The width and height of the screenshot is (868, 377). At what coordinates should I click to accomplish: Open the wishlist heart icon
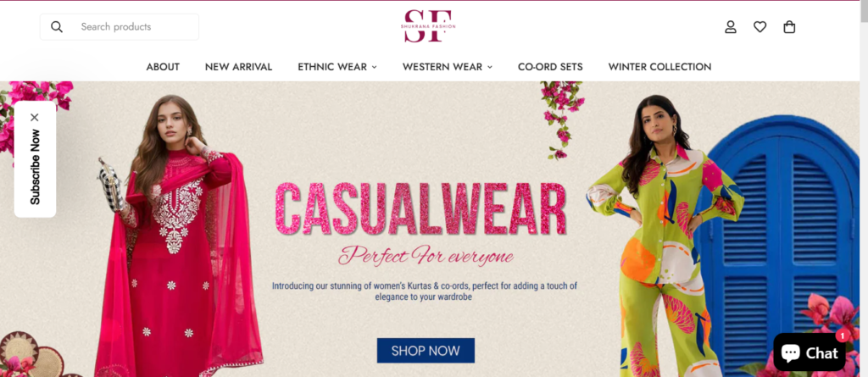tap(760, 26)
